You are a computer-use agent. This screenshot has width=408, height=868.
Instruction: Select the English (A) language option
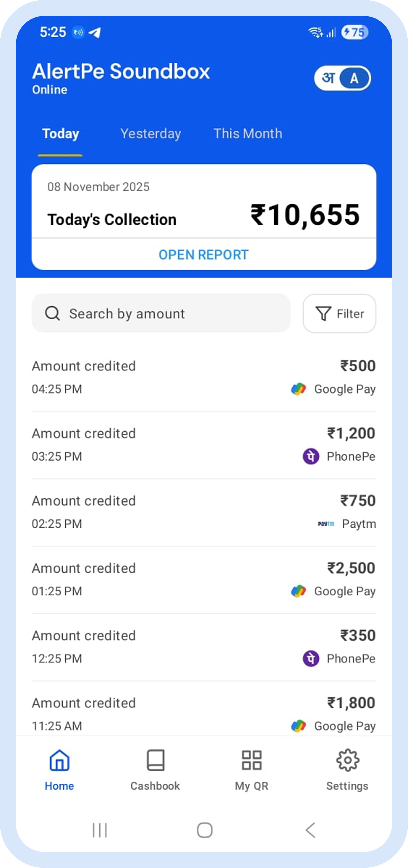point(354,78)
